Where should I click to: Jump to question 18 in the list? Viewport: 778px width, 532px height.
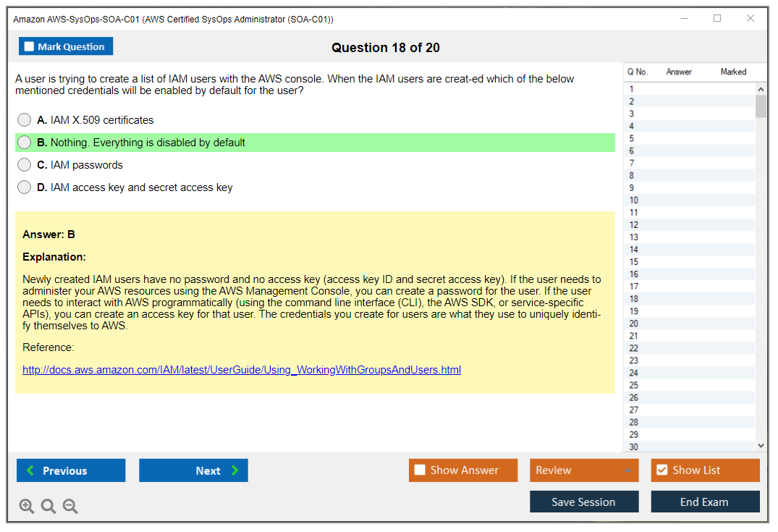[x=634, y=299]
